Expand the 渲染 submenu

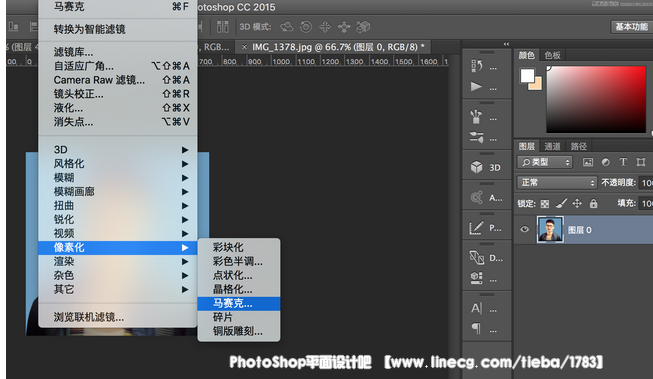tap(118, 262)
